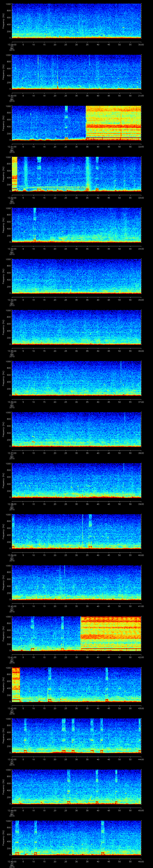Select the spectrogram panel starting at 12:39:00

(x=76, y=531)
